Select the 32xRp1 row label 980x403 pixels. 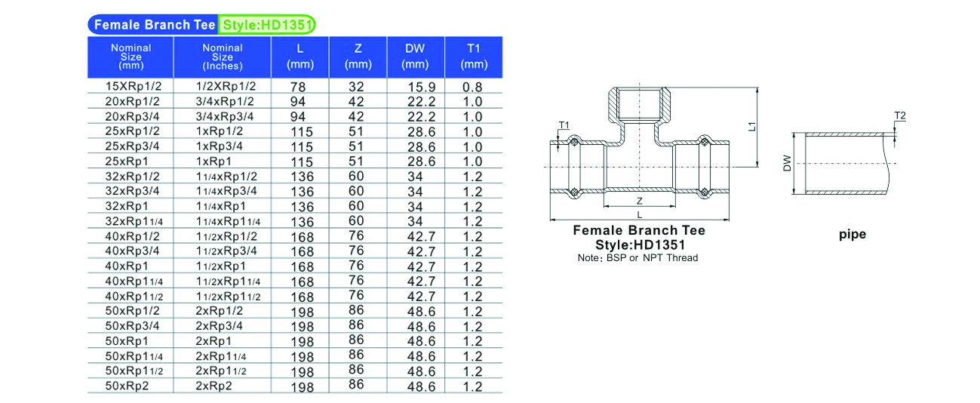(127, 205)
